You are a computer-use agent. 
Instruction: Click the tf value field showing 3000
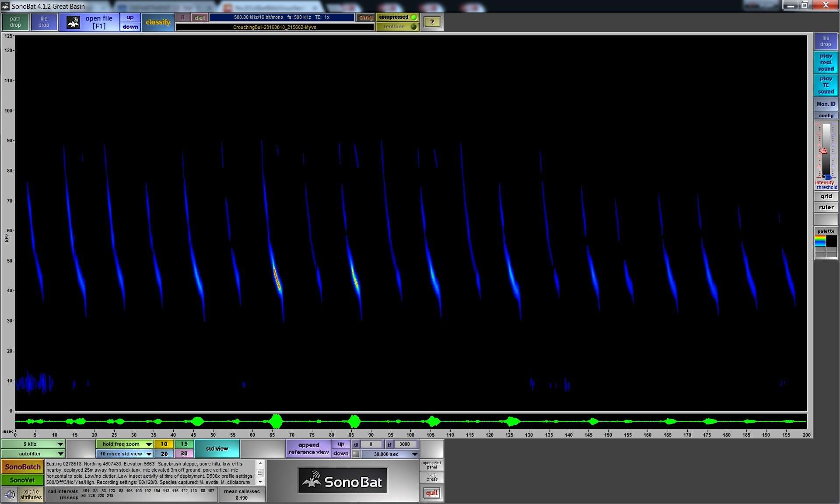coord(405,444)
